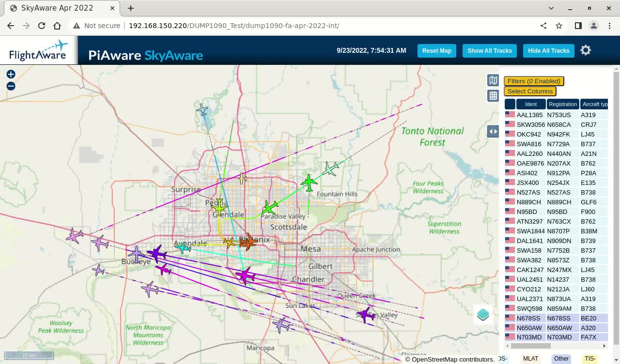Select the SWA816 aircraft row

556,144
